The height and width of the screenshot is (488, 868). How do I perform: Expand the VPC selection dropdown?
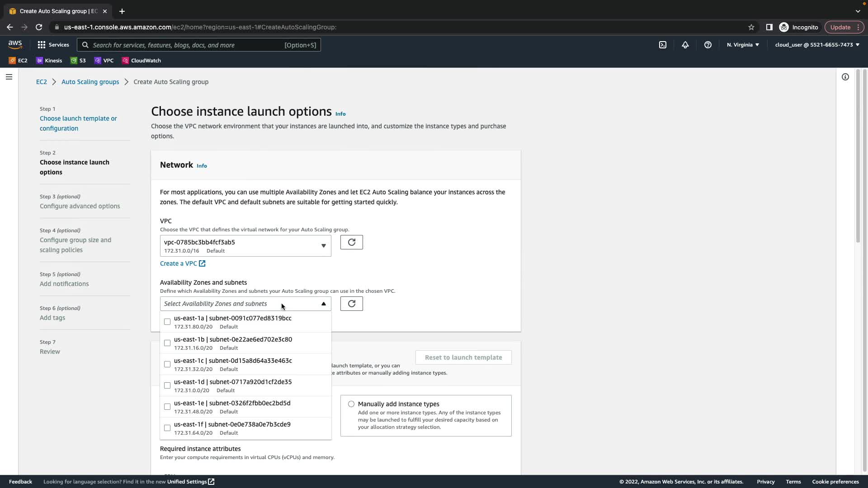tap(245, 246)
